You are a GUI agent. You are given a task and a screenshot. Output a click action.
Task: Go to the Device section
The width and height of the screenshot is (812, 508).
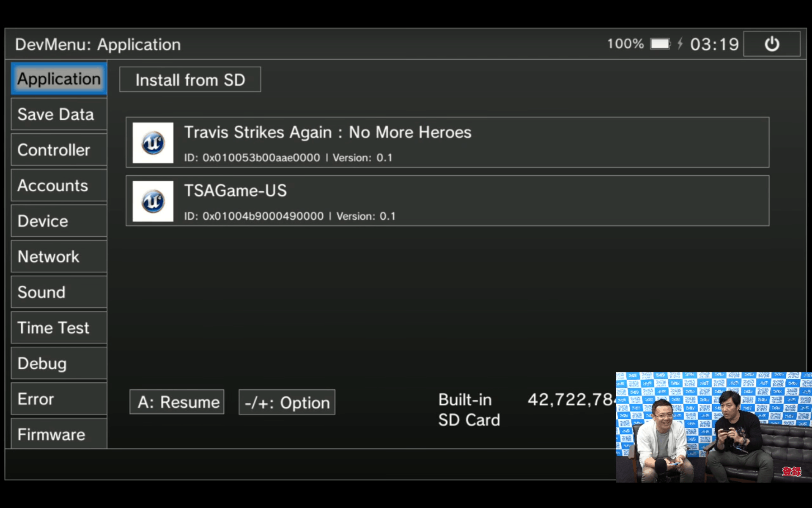coord(59,221)
